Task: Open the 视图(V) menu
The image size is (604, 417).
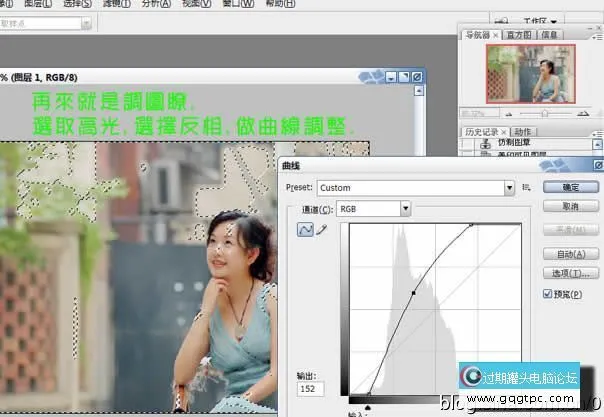Action: tap(196, 4)
